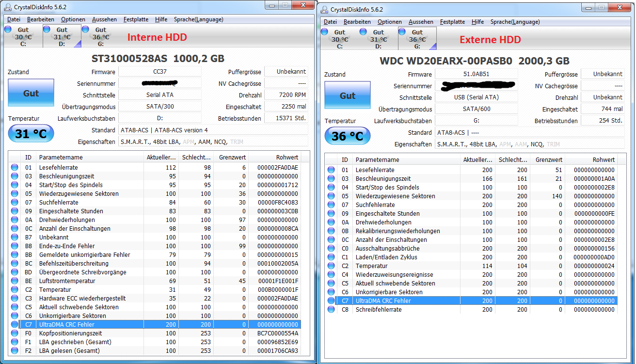This screenshot has width=636, height=364.
Task: Click status orb of LBA gelesen (Gesamt) row
Action: point(15,350)
